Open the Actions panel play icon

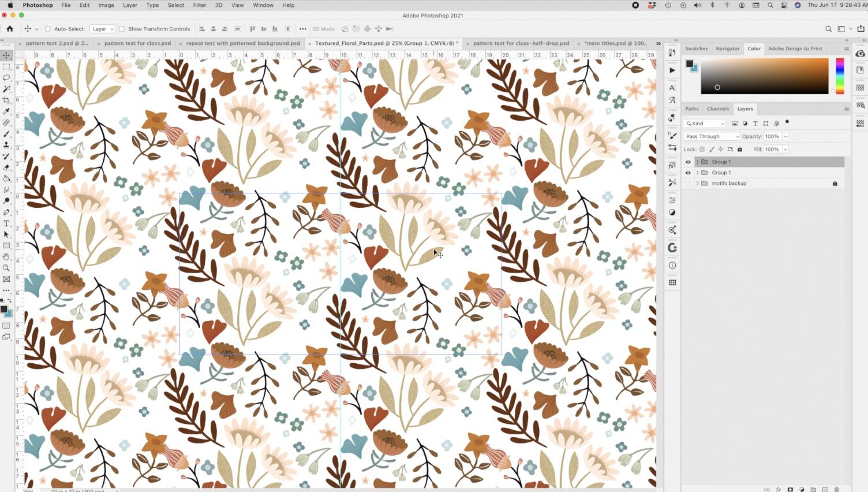672,70
